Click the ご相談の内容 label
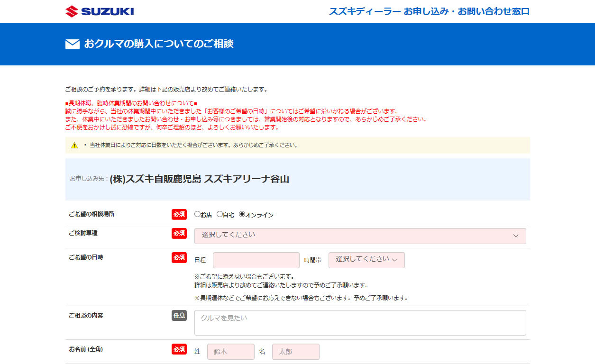 point(86,316)
